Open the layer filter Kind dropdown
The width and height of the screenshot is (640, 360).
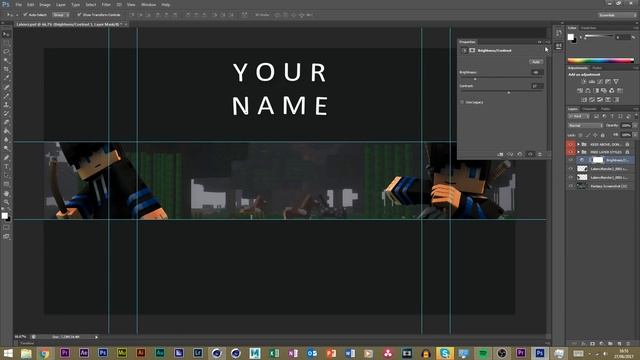click(579, 116)
